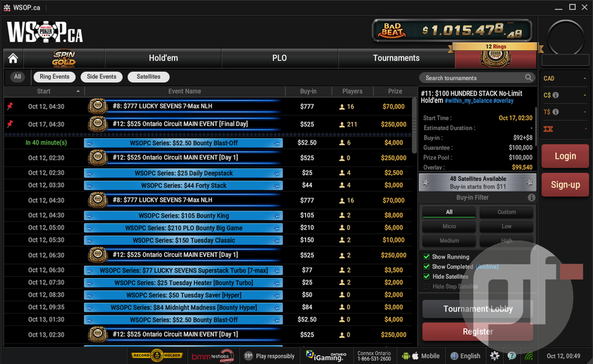Click the #within_my_balance hashtag

click(x=468, y=101)
